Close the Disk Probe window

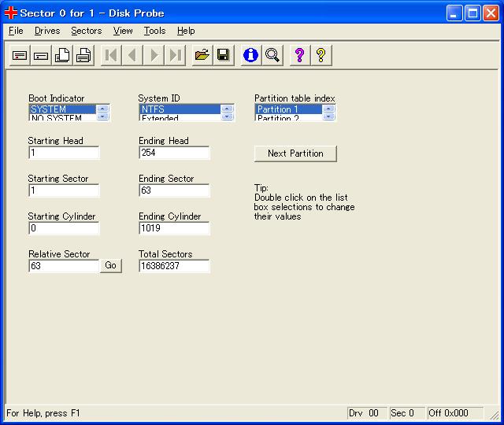pos(491,13)
